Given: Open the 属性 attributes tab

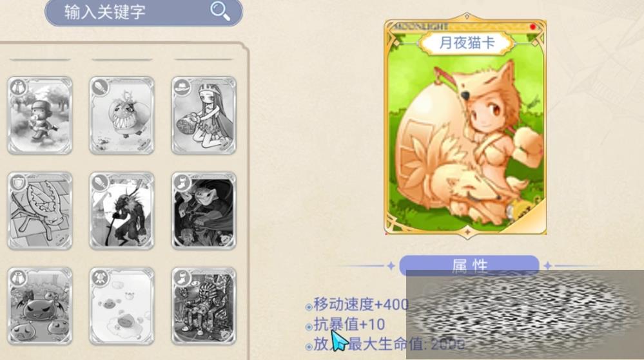Looking at the screenshot, I should click(x=469, y=265).
